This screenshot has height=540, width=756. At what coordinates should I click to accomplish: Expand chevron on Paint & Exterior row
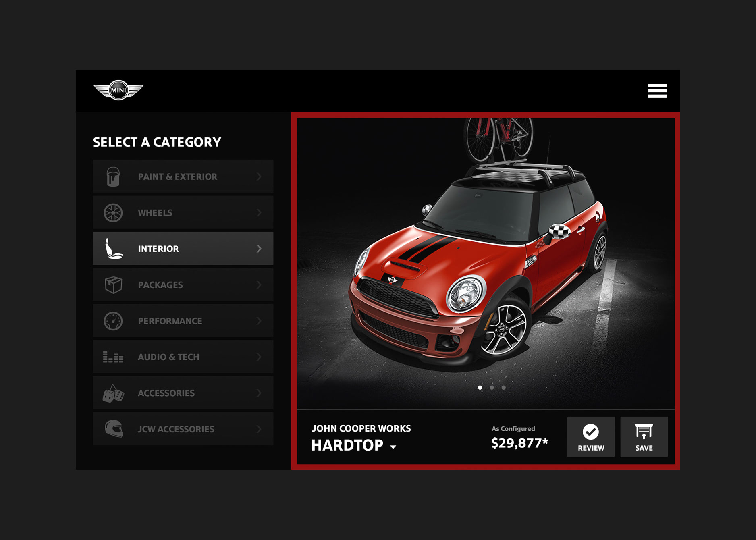tap(259, 177)
